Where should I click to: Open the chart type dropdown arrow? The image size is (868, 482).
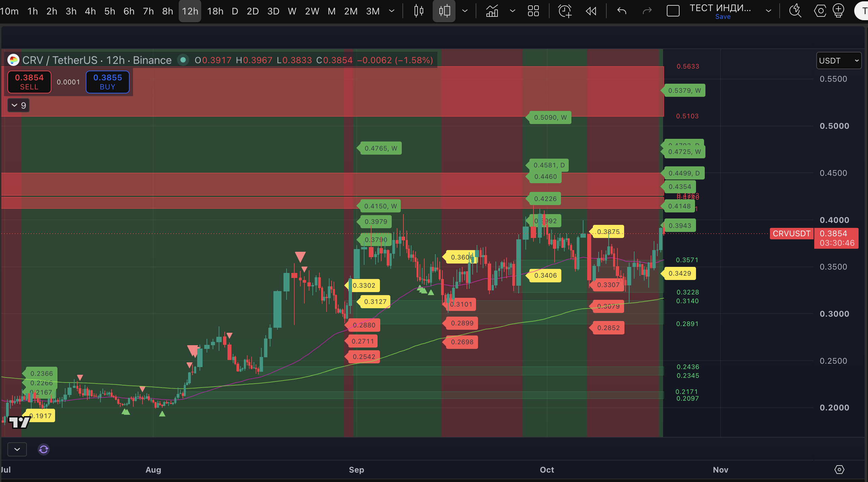tap(465, 11)
